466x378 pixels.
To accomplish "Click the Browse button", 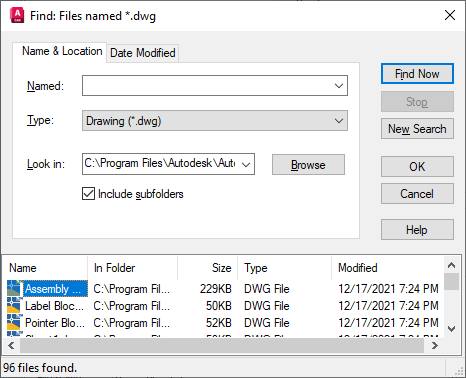I will pos(308,164).
